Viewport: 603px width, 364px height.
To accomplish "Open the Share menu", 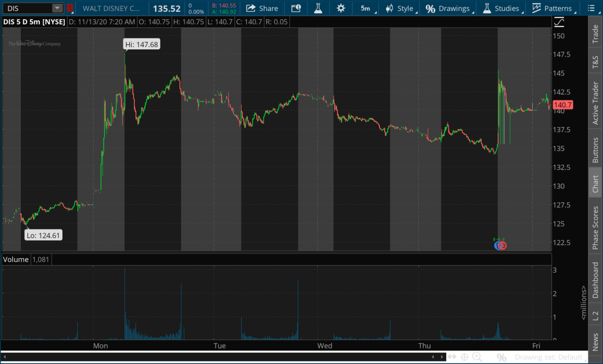I will [262, 8].
